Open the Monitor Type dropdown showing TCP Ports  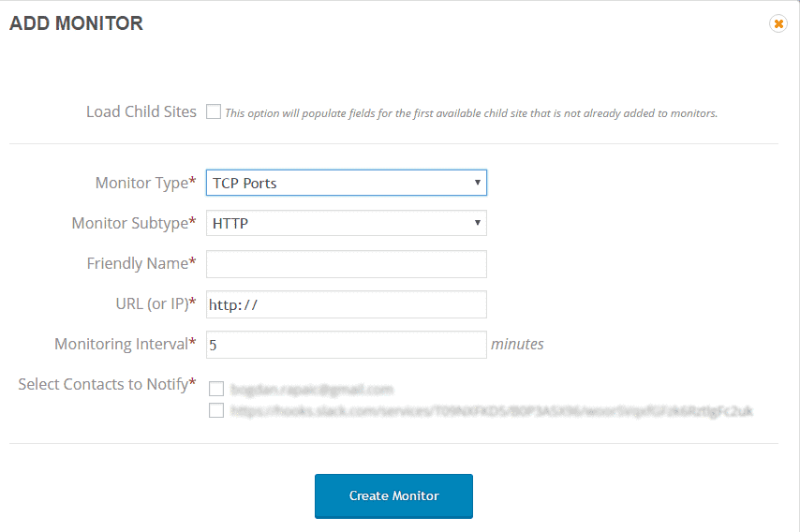coord(347,183)
